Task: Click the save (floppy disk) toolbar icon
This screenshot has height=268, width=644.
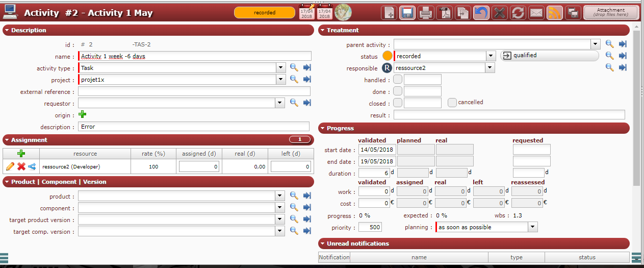Action: click(407, 13)
